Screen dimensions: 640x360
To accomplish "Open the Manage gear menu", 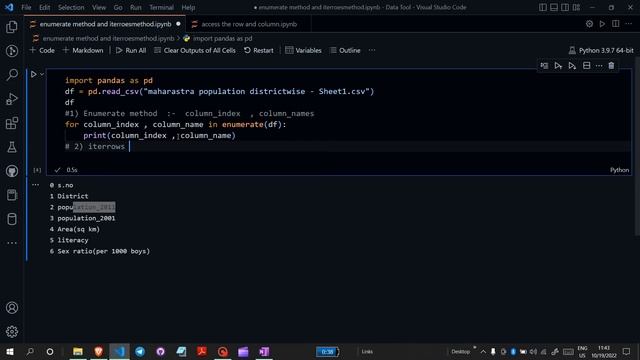I will click(x=12, y=331).
